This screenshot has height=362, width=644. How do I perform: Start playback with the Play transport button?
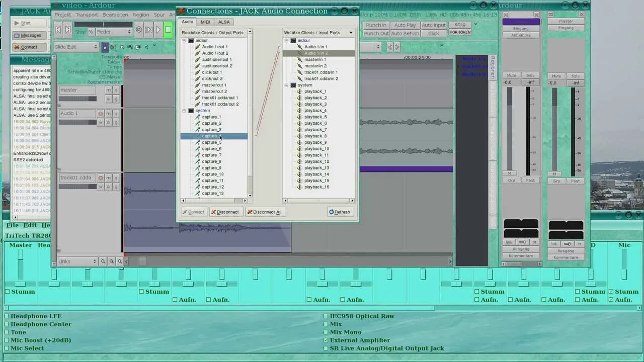click(158, 30)
